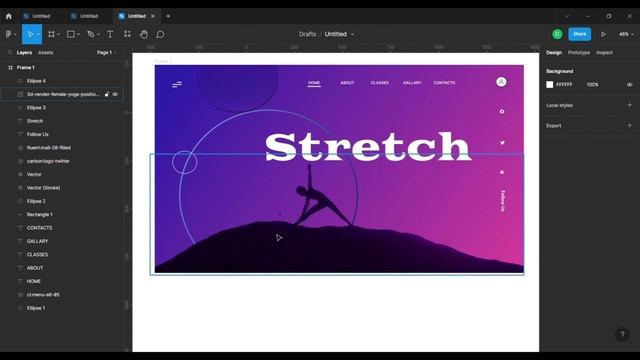Open the zoom level 46% dropdown
Screen dimensions: 640x360
pyautogui.click(x=626, y=34)
